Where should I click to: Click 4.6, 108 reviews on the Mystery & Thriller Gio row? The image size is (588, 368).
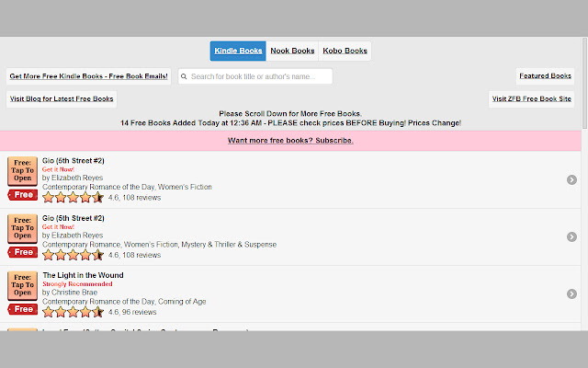(x=135, y=255)
